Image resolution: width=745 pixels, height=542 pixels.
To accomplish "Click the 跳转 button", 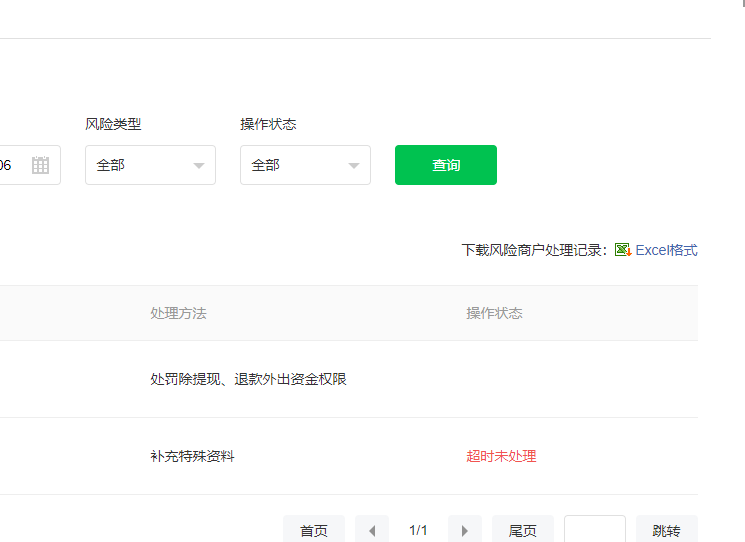I will click(x=667, y=530).
